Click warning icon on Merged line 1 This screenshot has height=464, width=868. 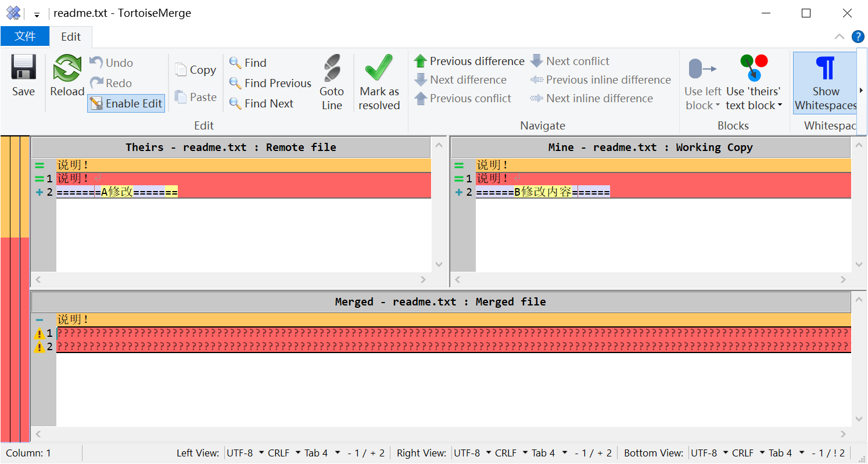point(39,333)
